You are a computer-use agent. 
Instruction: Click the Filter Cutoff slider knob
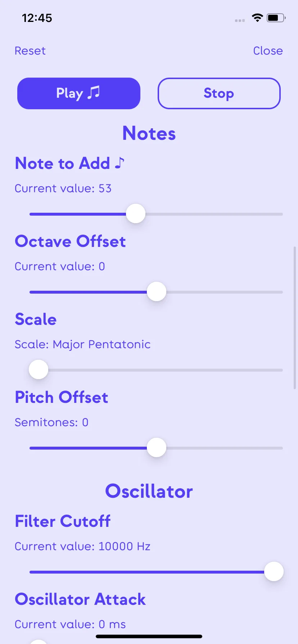coord(274,571)
